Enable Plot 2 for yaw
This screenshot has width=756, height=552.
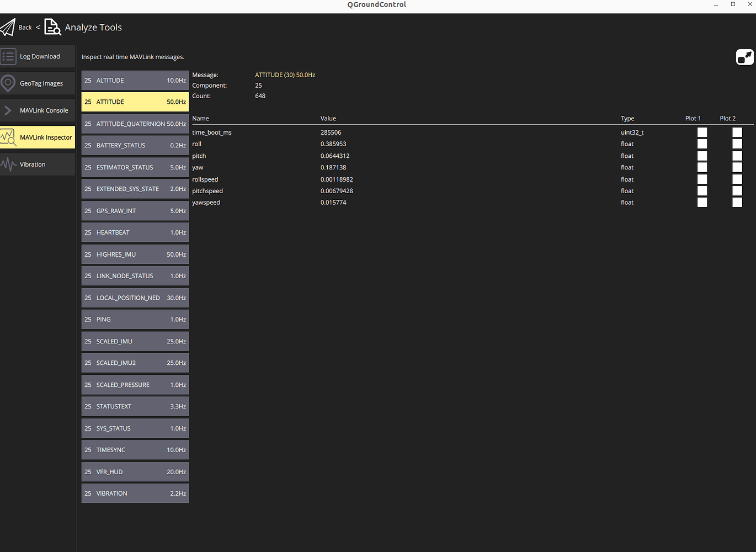point(737,167)
